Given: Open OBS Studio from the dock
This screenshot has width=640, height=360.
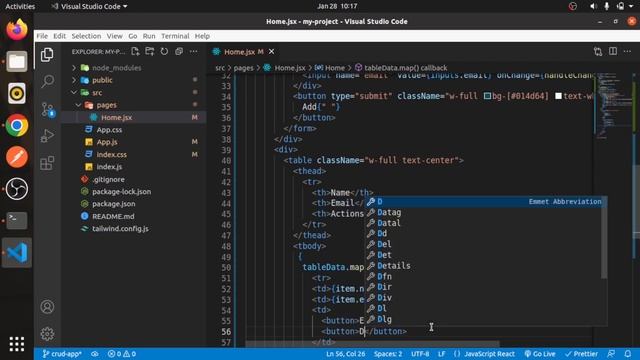Looking at the screenshot, I should [x=17, y=189].
